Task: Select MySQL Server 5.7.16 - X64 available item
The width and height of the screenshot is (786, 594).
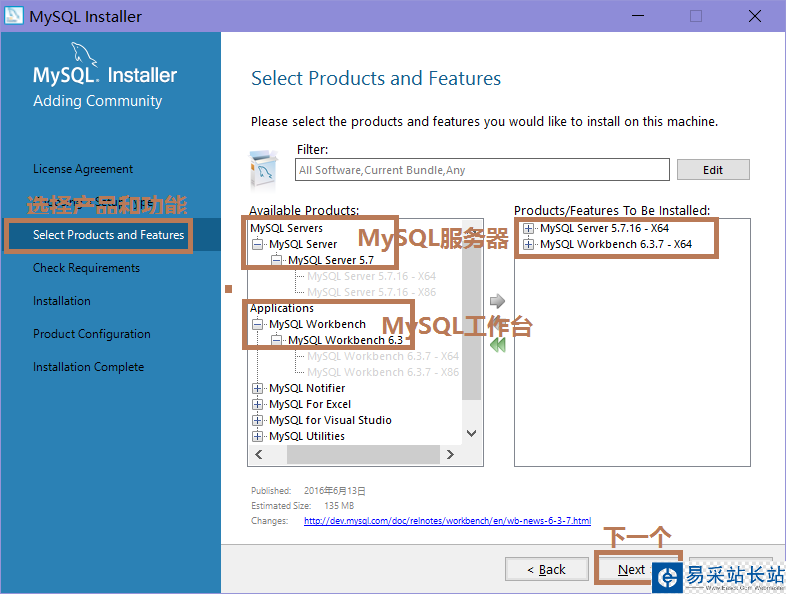Action: [x=371, y=276]
